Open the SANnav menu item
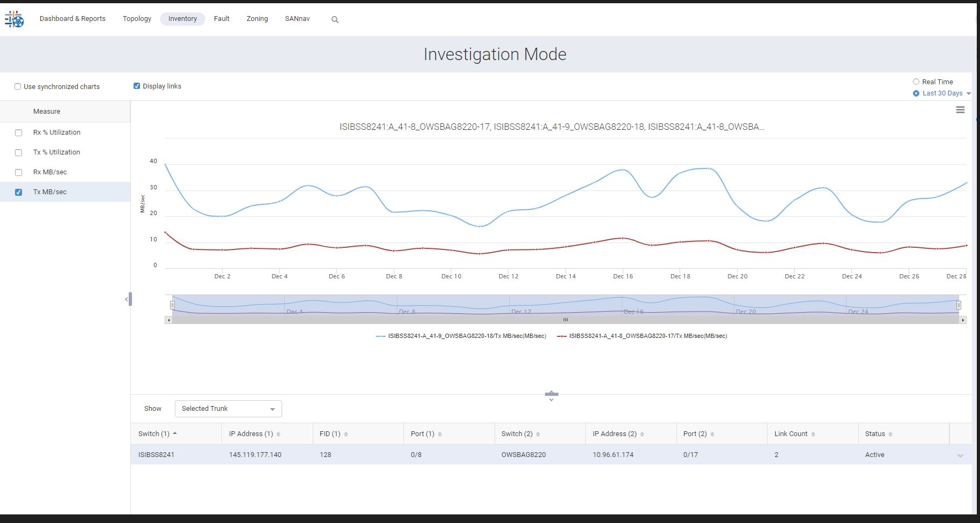Screen dimensions: 980x523 (x=297, y=19)
